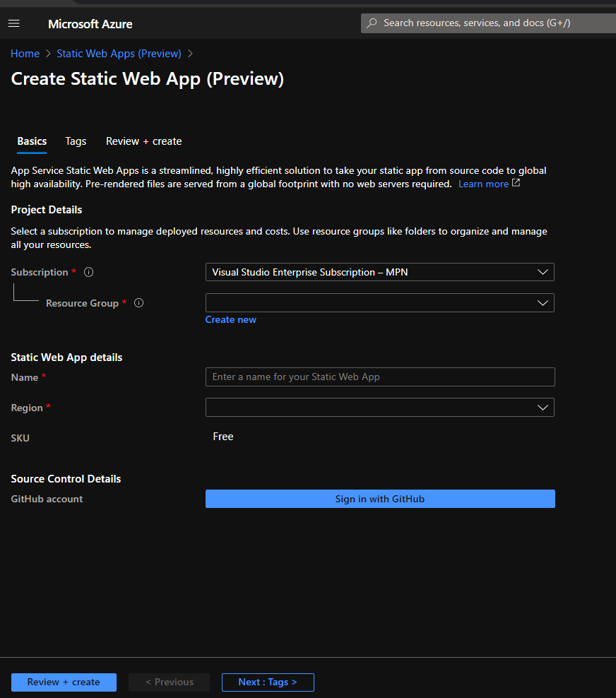Switch to the Basics tab

(x=32, y=141)
